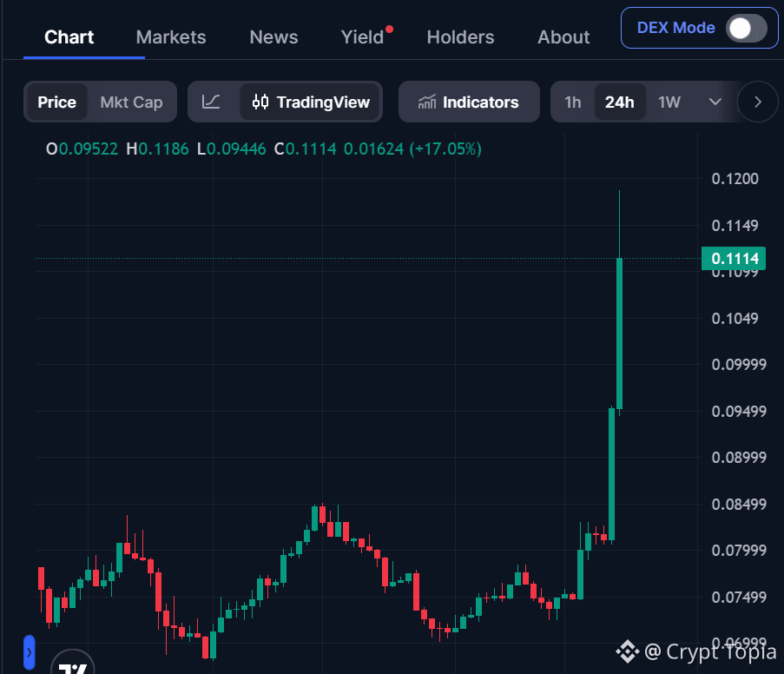The height and width of the screenshot is (674, 784).
Task: Click the current price label 0.1114
Action: click(x=734, y=259)
